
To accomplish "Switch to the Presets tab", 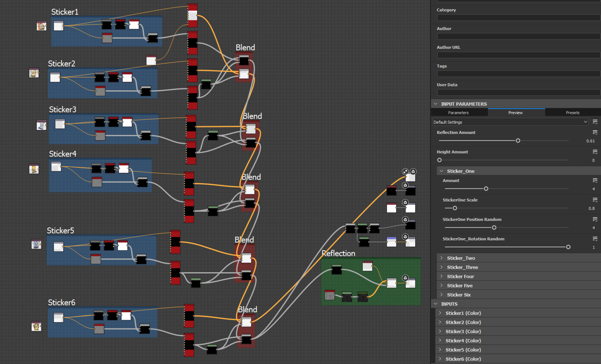I will (x=572, y=113).
